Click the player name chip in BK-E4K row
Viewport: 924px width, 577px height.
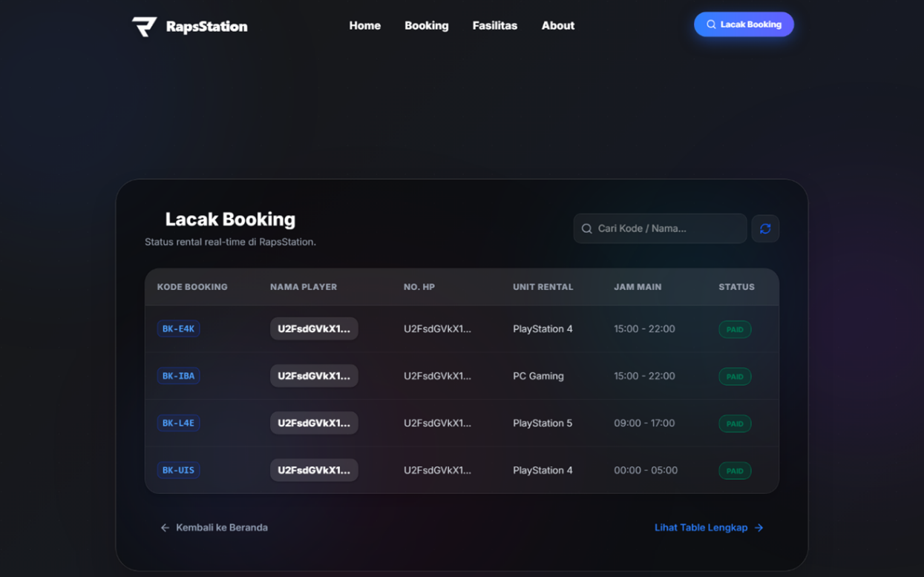[x=314, y=329]
